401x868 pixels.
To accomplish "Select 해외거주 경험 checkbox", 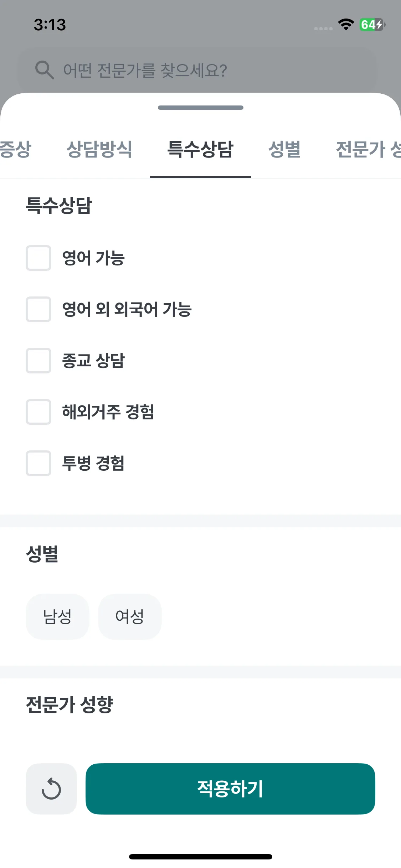I will [x=38, y=412].
